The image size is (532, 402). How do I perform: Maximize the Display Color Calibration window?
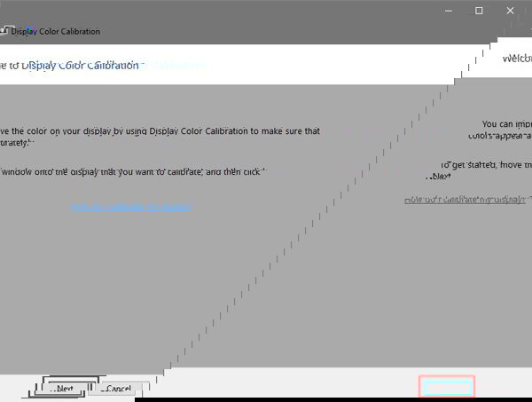(x=479, y=11)
